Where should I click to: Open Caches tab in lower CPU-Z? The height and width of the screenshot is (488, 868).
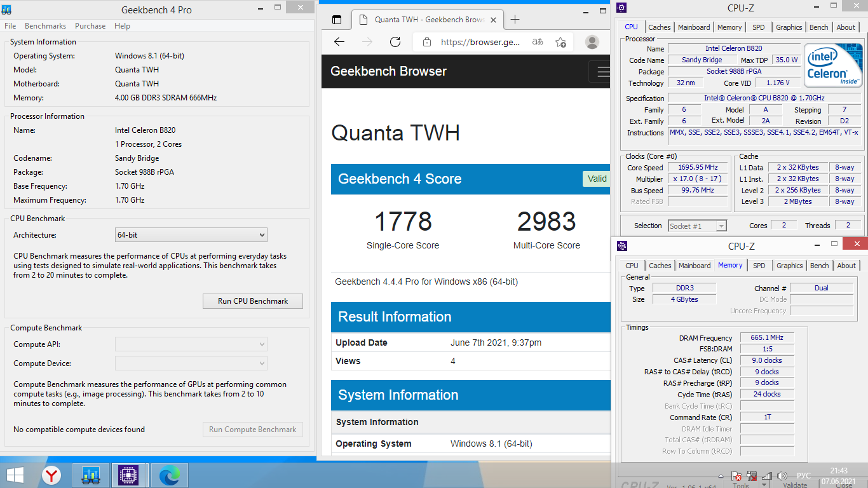pyautogui.click(x=660, y=266)
